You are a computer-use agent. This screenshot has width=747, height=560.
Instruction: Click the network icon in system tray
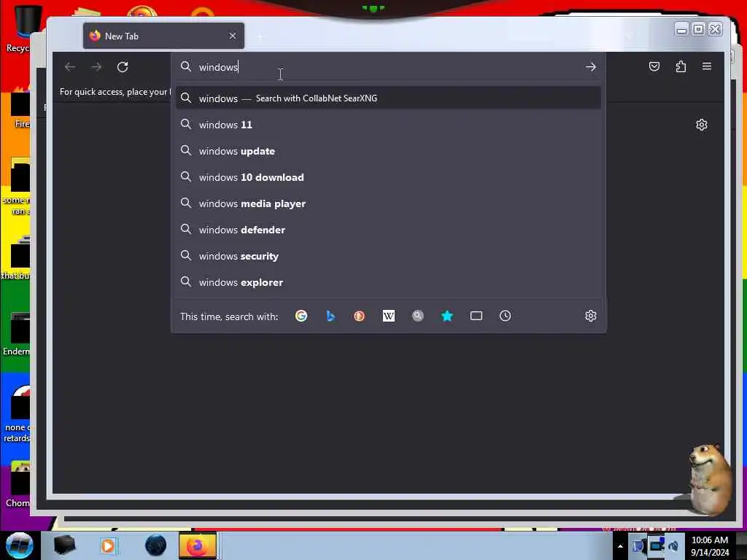657,545
